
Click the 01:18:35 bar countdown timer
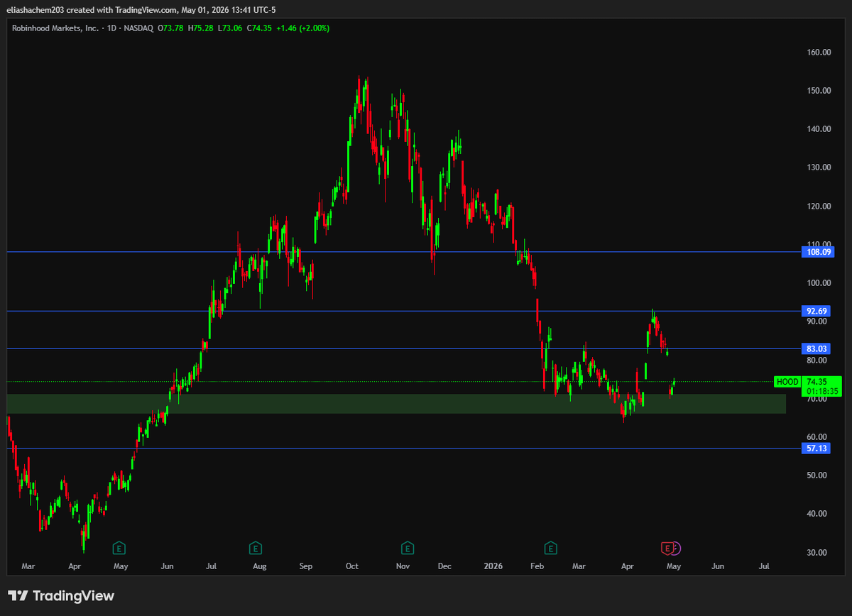click(822, 392)
